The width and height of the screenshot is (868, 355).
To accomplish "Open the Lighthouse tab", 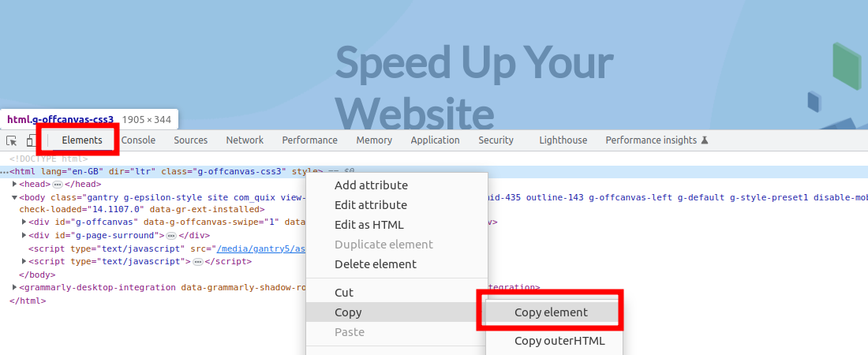I will click(563, 140).
